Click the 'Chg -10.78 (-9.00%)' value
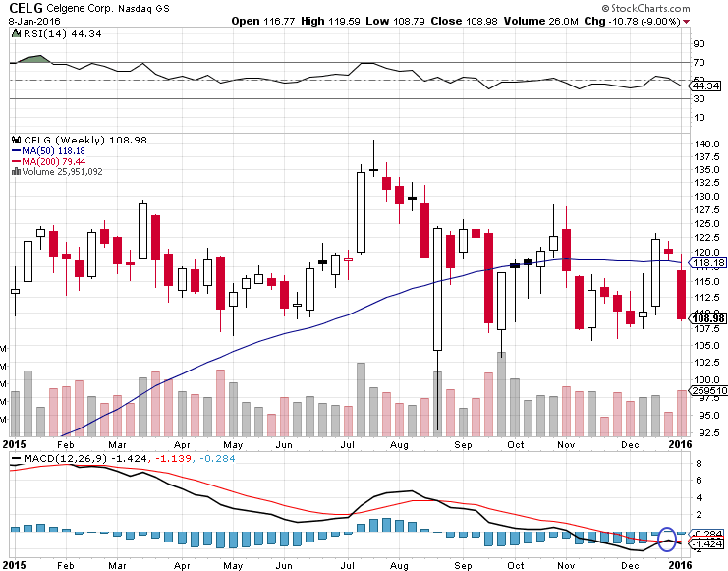The image size is (728, 571). tap(632, 21)
